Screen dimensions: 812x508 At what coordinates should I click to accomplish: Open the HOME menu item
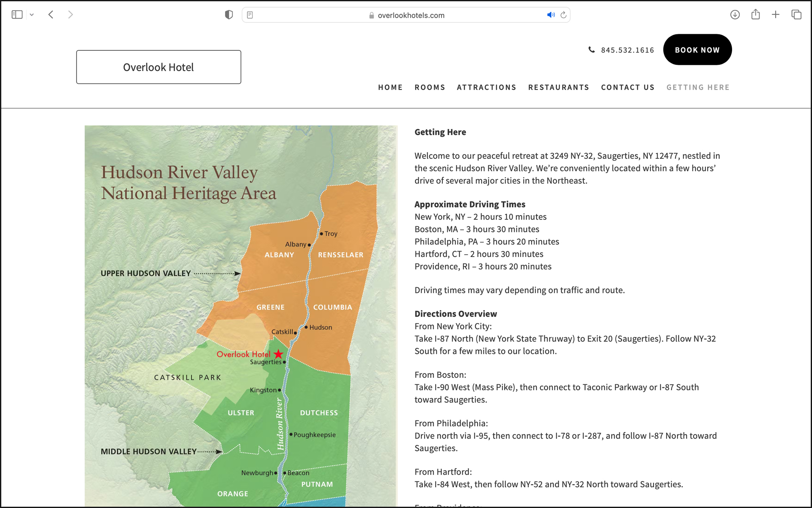390,87
